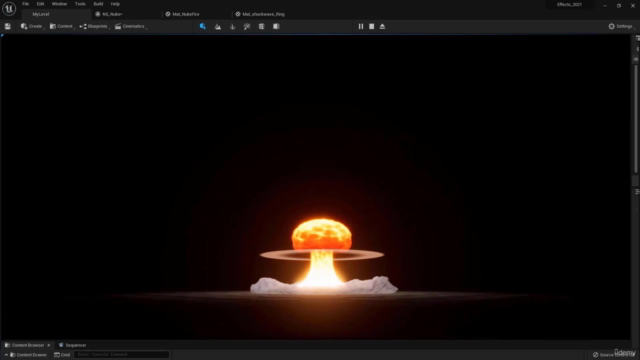Focus the Enter Console Command field
Viewport: 640px width, 360px height.
122,354
